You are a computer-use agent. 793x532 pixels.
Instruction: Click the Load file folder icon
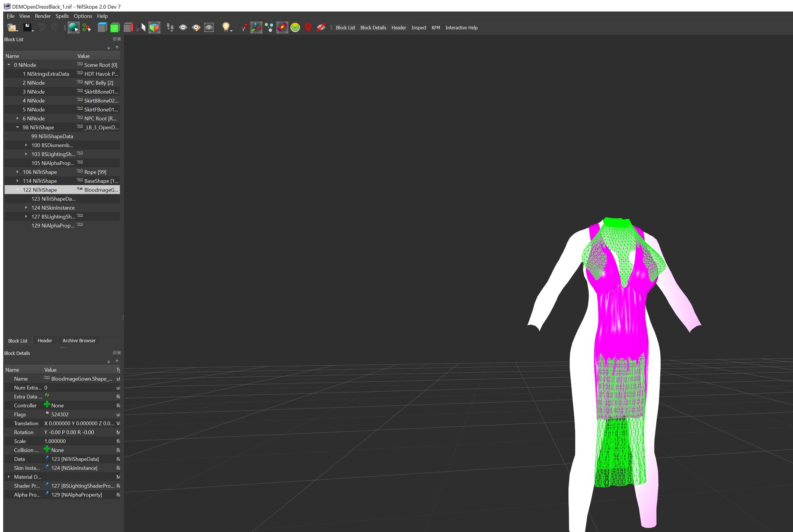tap(12, 28)
